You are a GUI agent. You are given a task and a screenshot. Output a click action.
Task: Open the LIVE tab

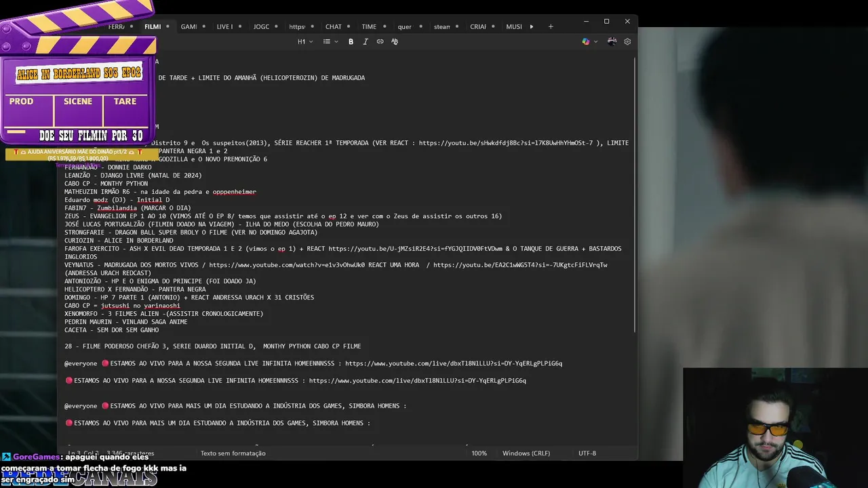click(224, 26)
